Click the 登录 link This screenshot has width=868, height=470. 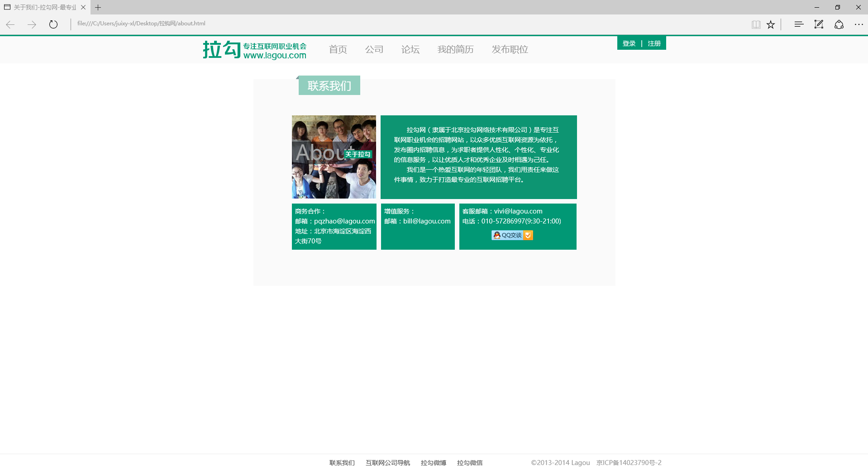pyautogui.click(x=629, y=43)
